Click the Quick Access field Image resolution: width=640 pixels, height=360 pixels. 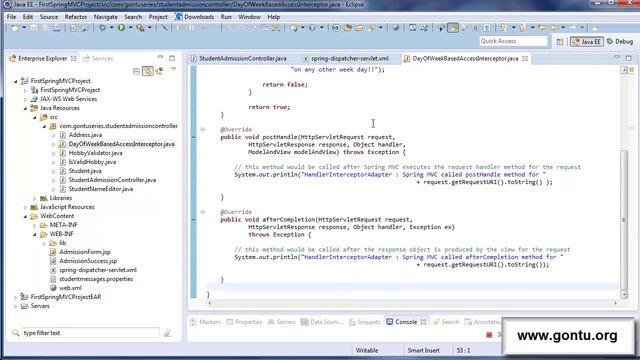coord(513,41)
